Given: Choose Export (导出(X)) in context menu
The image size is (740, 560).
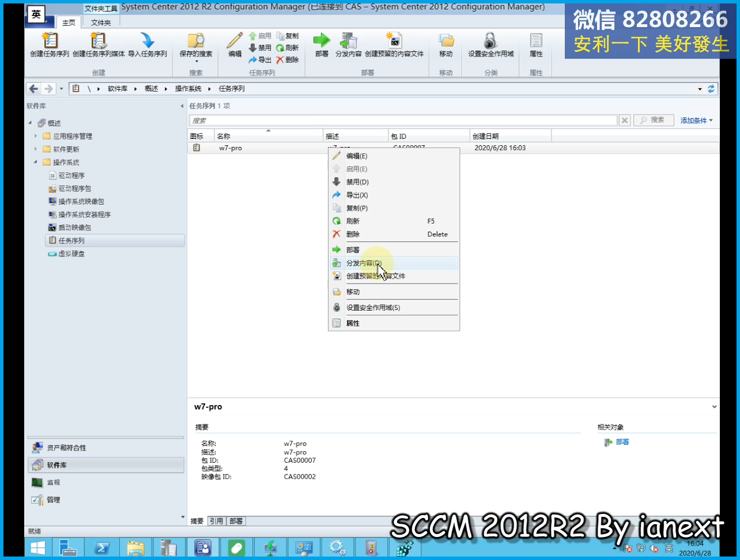Looking at the screenshot, I should pyautogui.click(x=394, y=195).
